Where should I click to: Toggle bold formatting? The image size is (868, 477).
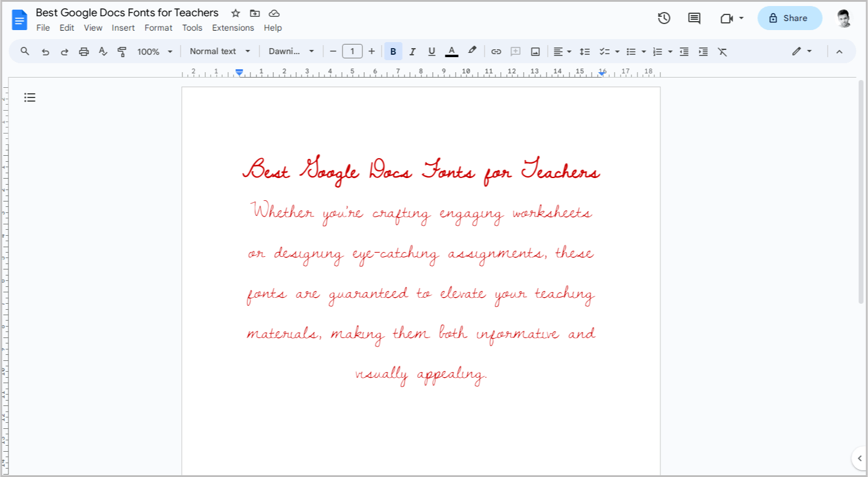393,51
